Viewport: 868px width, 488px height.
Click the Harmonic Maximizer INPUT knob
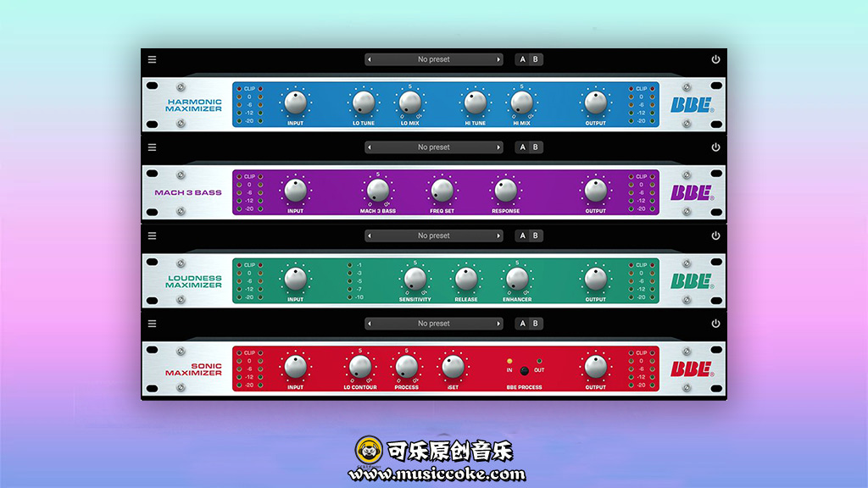(x=295, y=103)
